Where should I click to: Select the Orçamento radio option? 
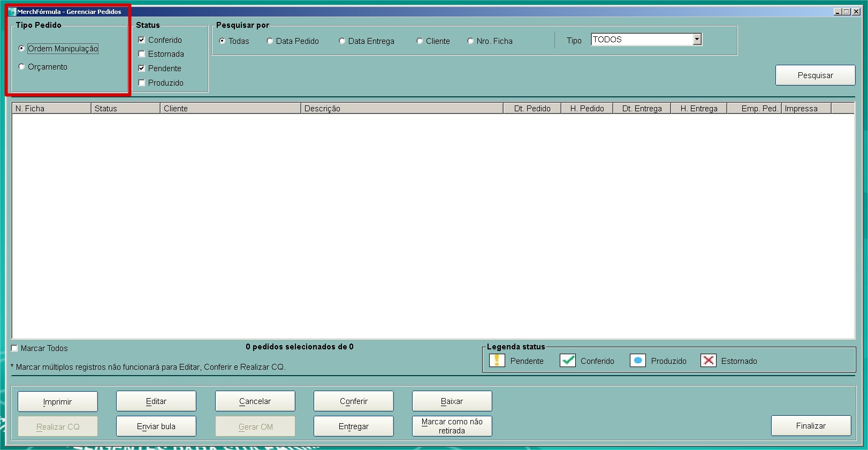(22, 67)
